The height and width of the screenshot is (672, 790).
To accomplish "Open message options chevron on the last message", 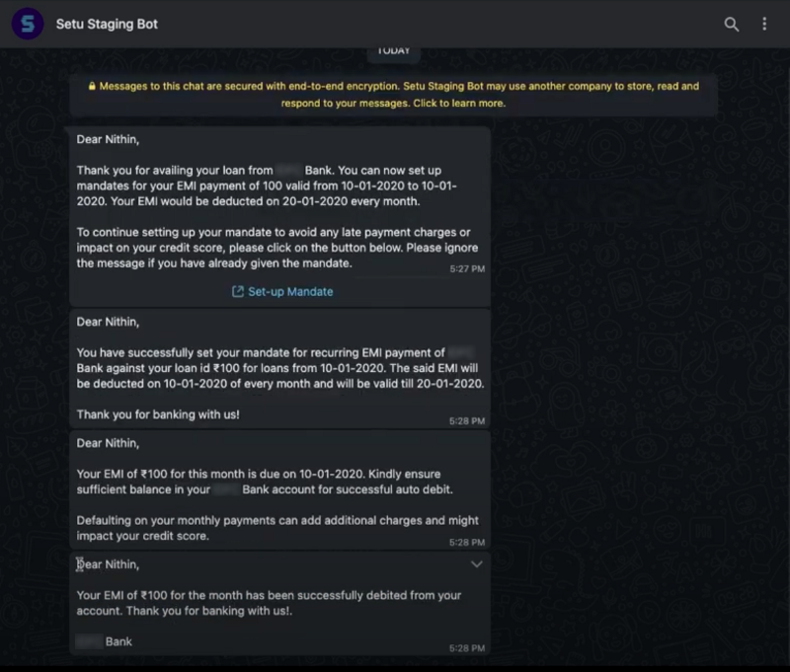I will 477,564.
